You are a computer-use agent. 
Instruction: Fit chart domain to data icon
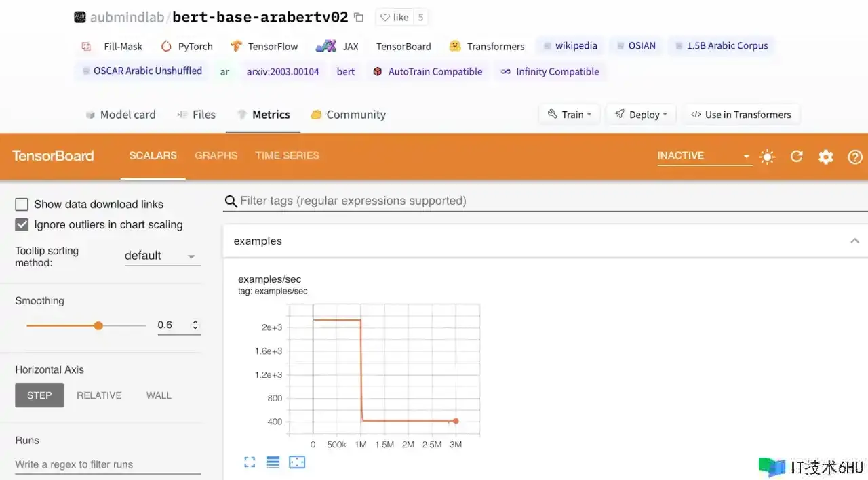(x=297, y=462)
